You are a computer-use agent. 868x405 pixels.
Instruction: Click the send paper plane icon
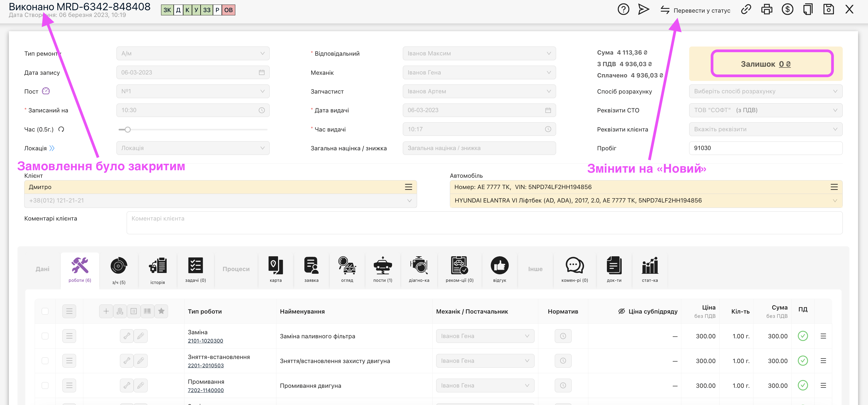tap(643, 9)
